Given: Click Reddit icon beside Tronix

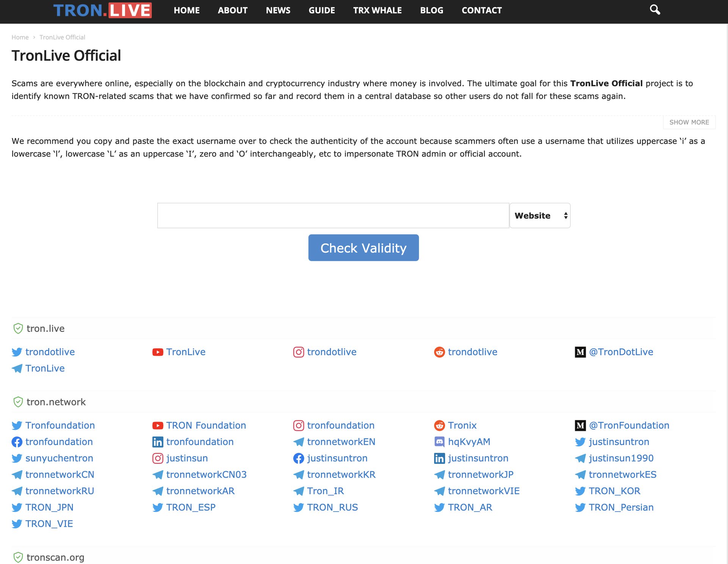Looking at the screenshot, I should click(439, 426).
